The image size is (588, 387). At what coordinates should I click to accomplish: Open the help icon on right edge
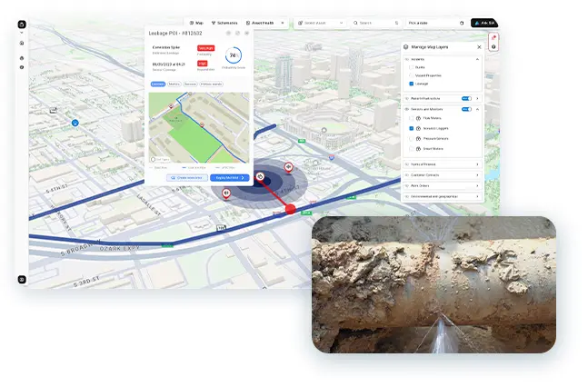pyautogui.click(x=493, y=46)
